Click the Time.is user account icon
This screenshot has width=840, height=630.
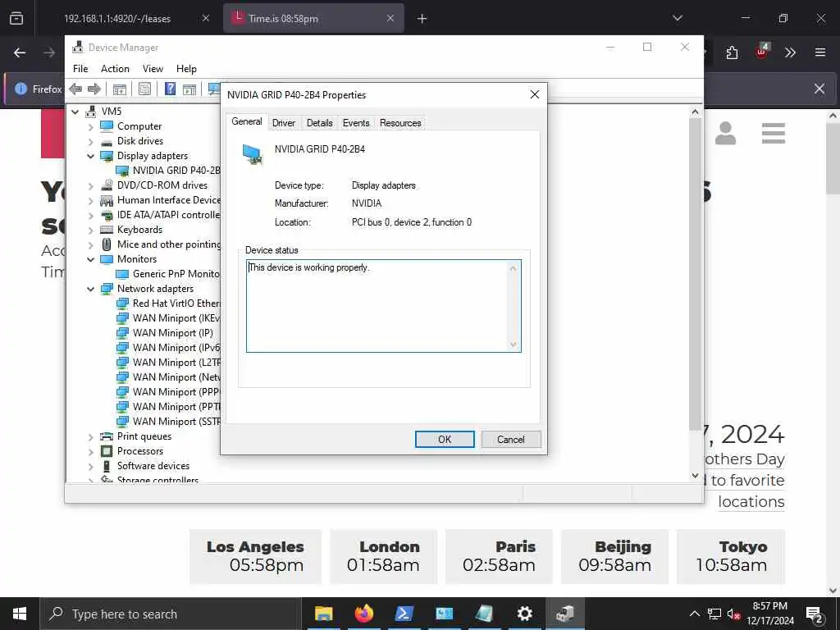[725, 134]
